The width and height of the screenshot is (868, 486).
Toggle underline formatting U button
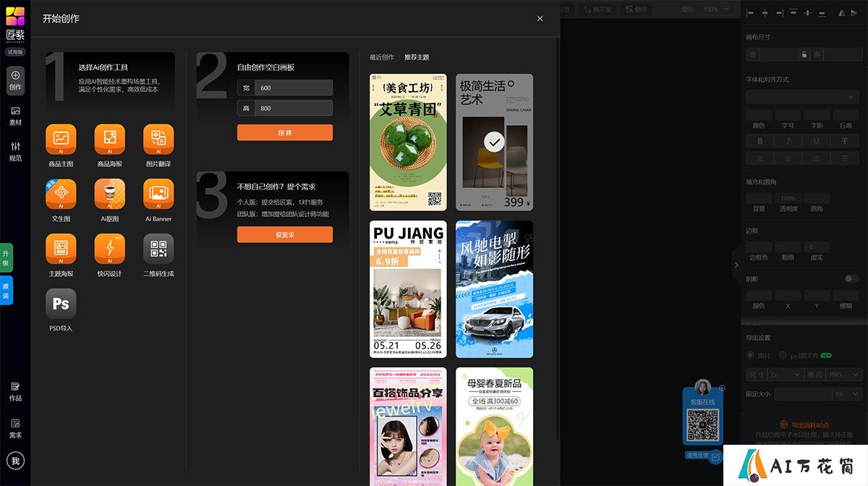(x=817, y=141)
